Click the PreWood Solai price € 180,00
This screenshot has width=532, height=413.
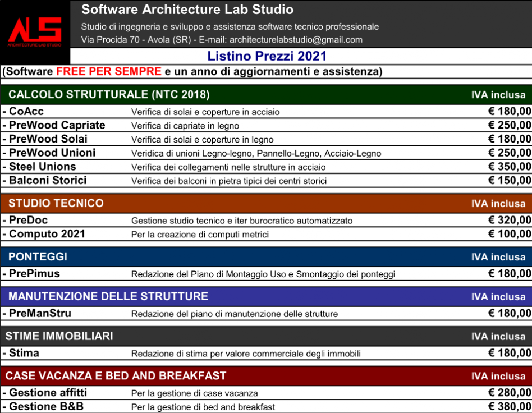(x=510, y=139)
